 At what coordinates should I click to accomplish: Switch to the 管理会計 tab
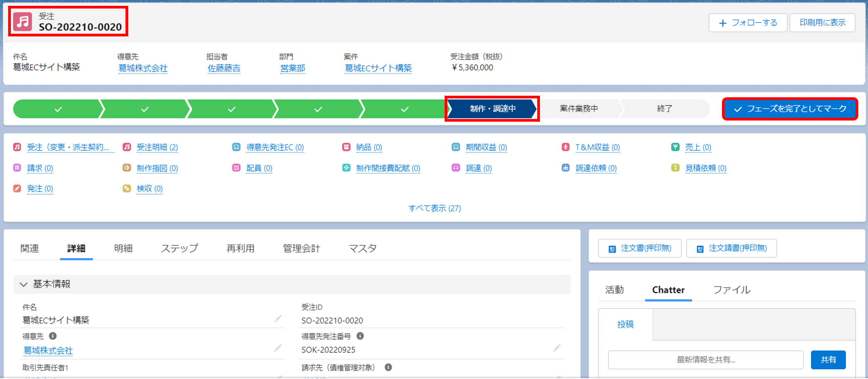pos(301,248)
